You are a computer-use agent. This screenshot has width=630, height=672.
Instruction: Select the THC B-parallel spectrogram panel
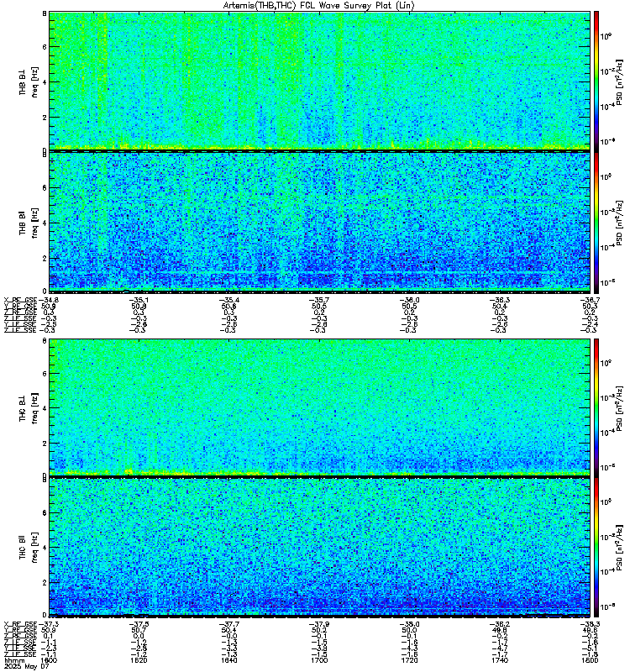[x=320, y=547]
